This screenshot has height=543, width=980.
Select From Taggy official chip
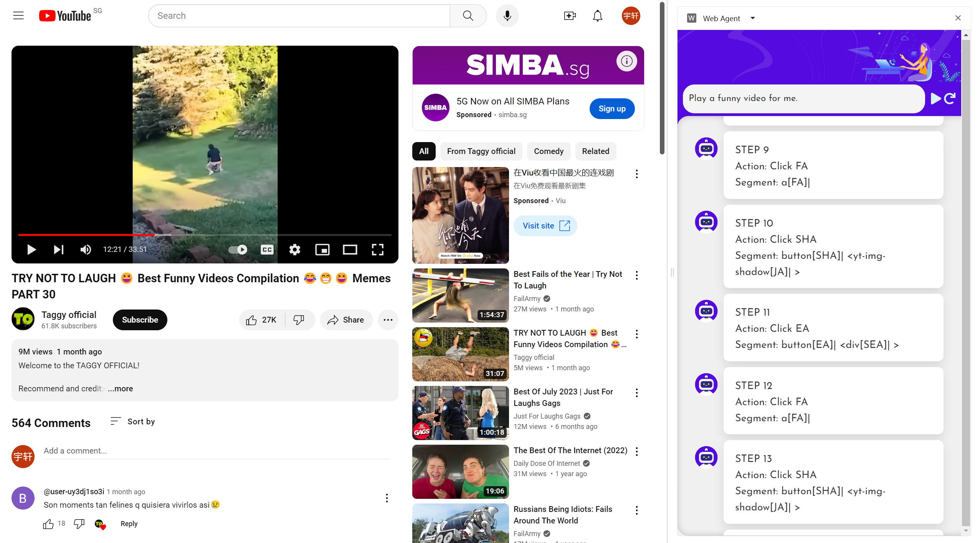tap(481, 151)
